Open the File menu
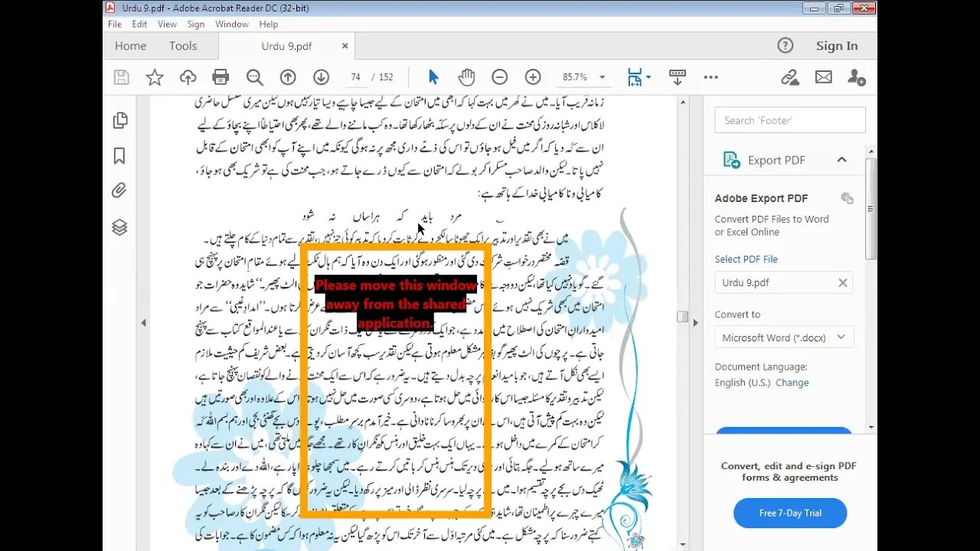Viewport: 980px width, 551px height. (x=115, y=24)
